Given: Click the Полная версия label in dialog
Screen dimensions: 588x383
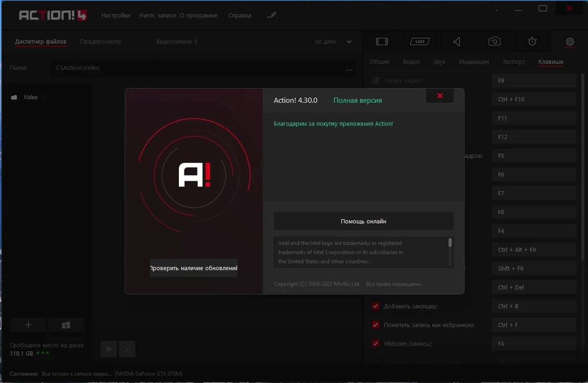Looking at the screenshot, I should [x=358, y=100].
